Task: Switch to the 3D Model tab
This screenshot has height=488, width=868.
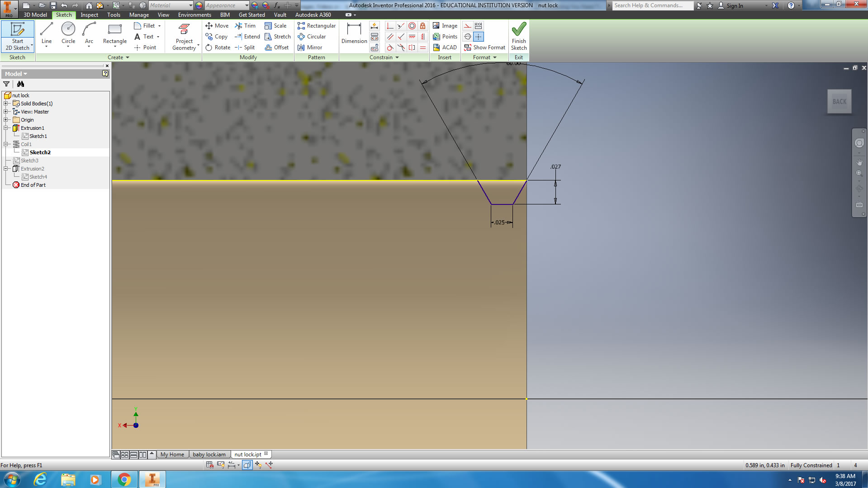Action: pyautogui.click(x=35, y=15)
